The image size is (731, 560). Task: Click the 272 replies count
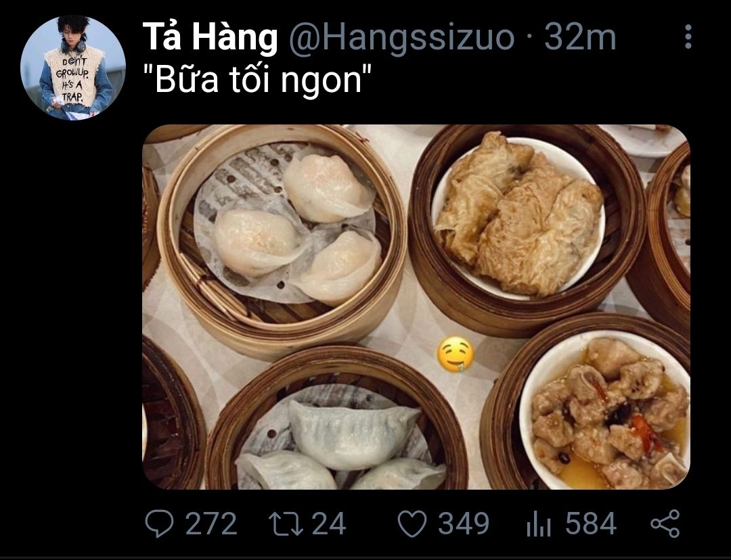211,523
